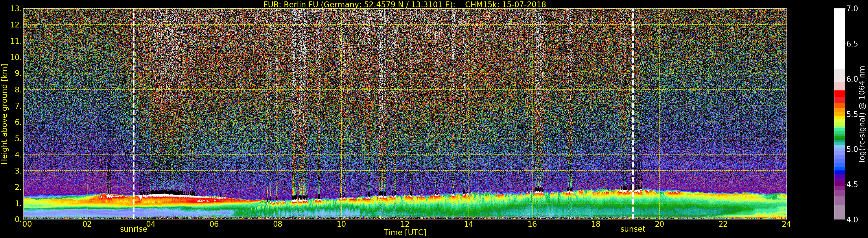
Task: Click the grey bottom band of the colorbar
Action: tap(839, 212)
